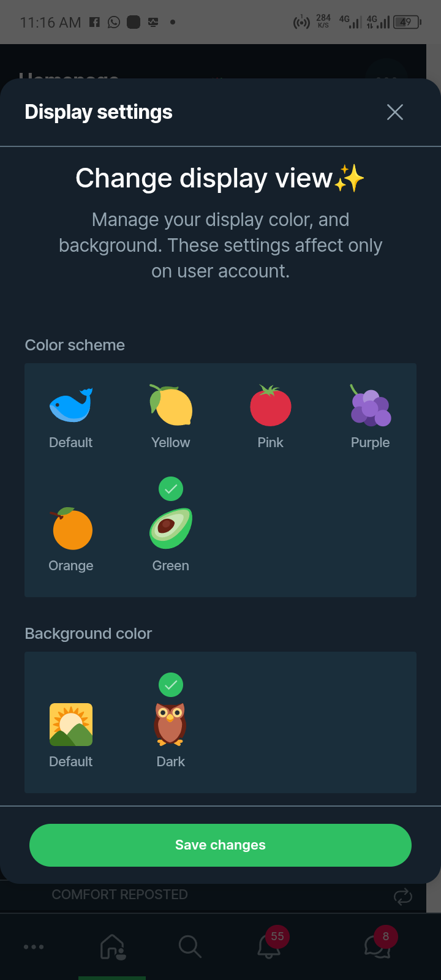Select the Purple grapes color scheme
The height and width of the screenshot is (980, 441).
[371, 405]
